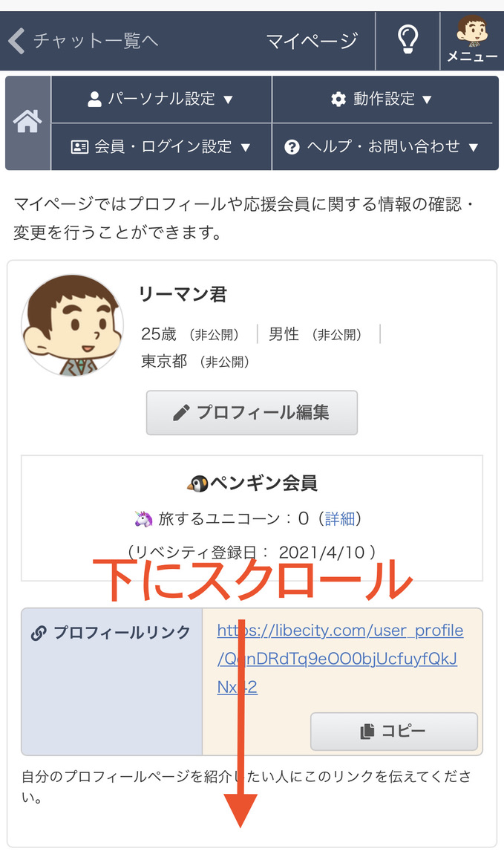Click the person icon in パーソナル設定

pyautogui.click(x=95, y=100)
